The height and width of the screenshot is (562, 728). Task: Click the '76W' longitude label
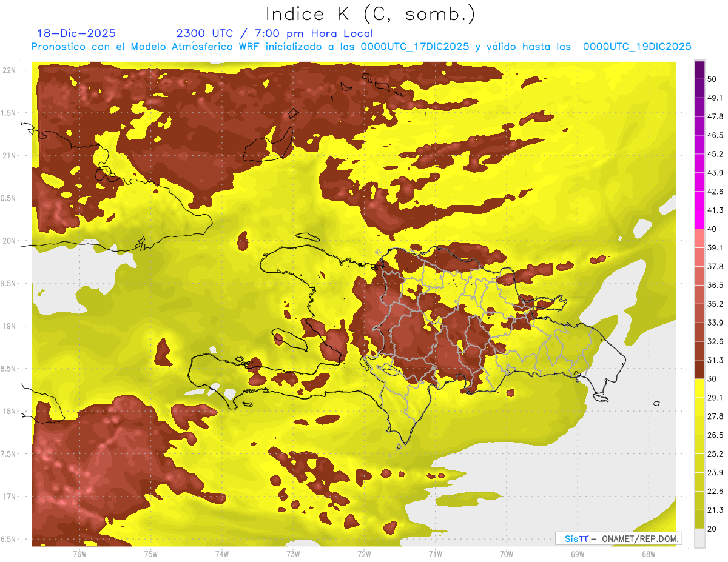coord(79,554)
